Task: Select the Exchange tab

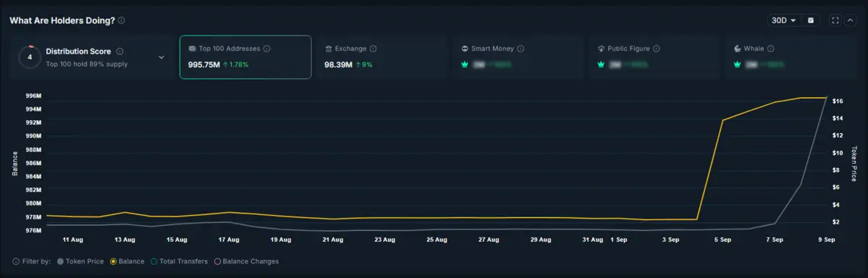Action: coord(382,57)
